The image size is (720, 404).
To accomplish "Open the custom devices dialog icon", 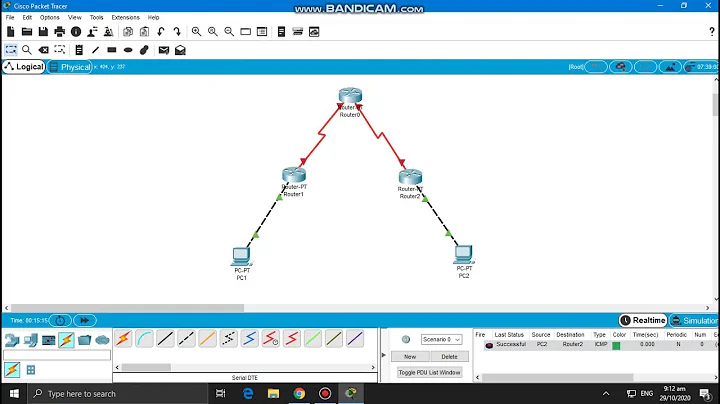I will coord(262,32).
